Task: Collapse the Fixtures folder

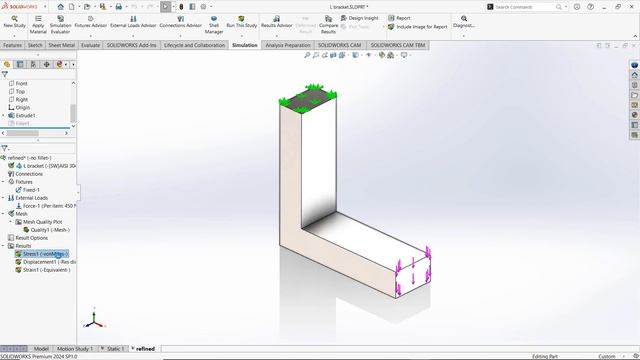Action: pyautogui.click(x=3, y=182)
